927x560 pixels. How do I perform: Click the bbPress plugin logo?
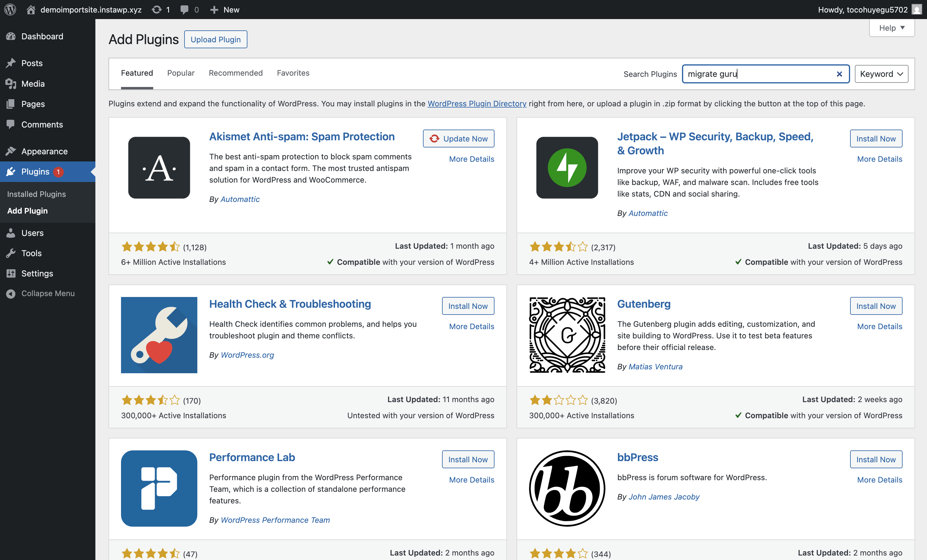pos(567,488)
